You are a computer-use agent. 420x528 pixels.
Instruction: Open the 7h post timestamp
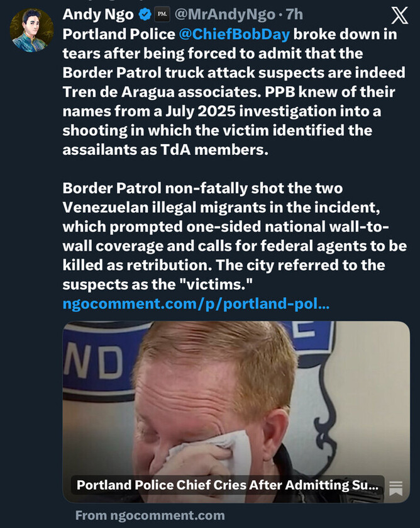pos(294,14)
